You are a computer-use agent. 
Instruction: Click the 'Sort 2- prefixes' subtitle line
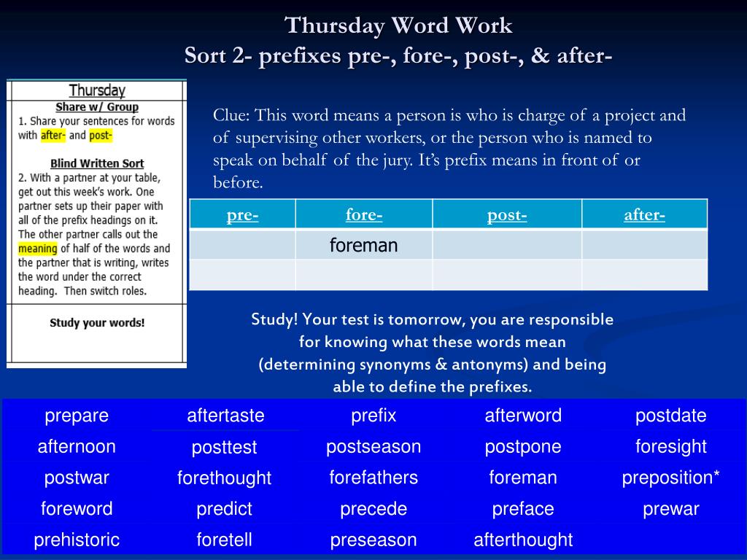coord(398,55)
